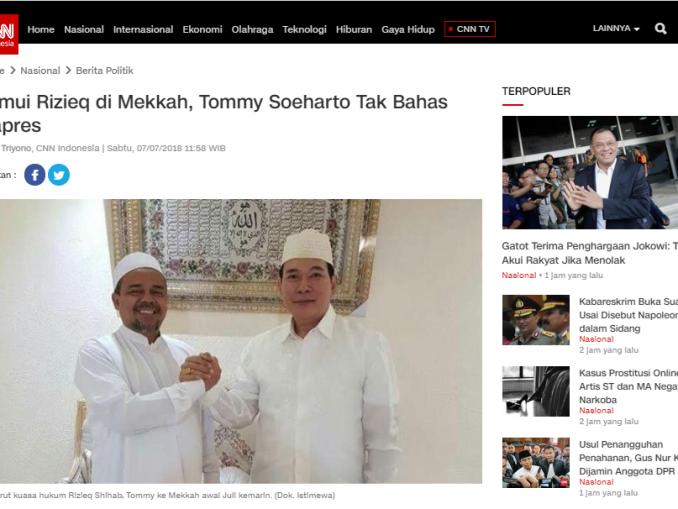Click Nasional breadcrumb link
The image size is (678, 509).
[40, 70]
